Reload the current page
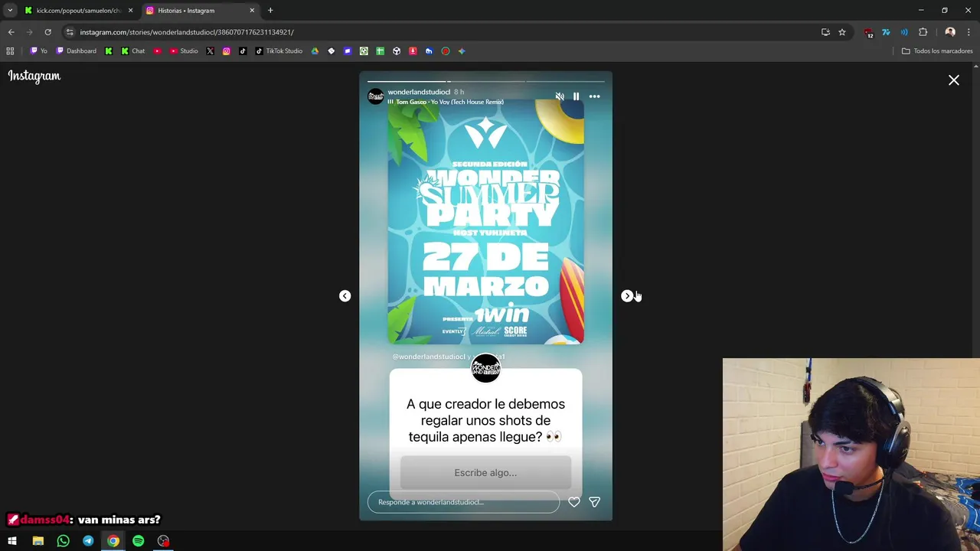980x551 pixels. click(47, 32)
